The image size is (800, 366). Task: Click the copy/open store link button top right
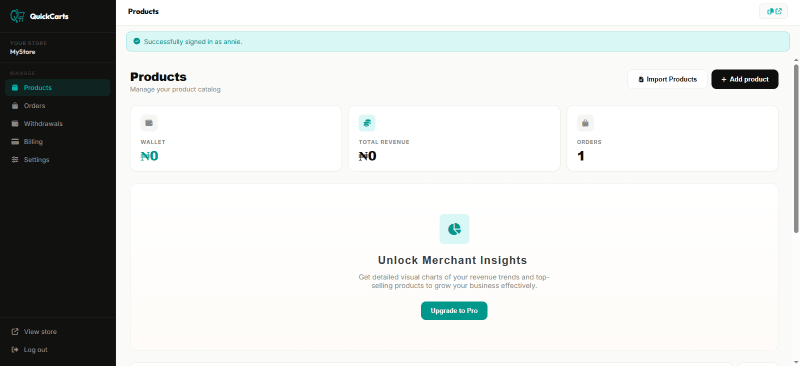pos(773,11)
